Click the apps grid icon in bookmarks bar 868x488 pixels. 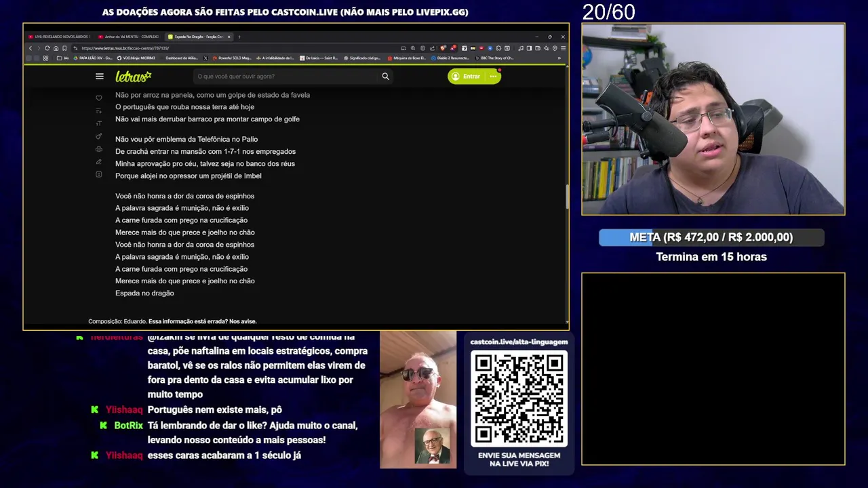pyautogui.click(x=45, y=58)
